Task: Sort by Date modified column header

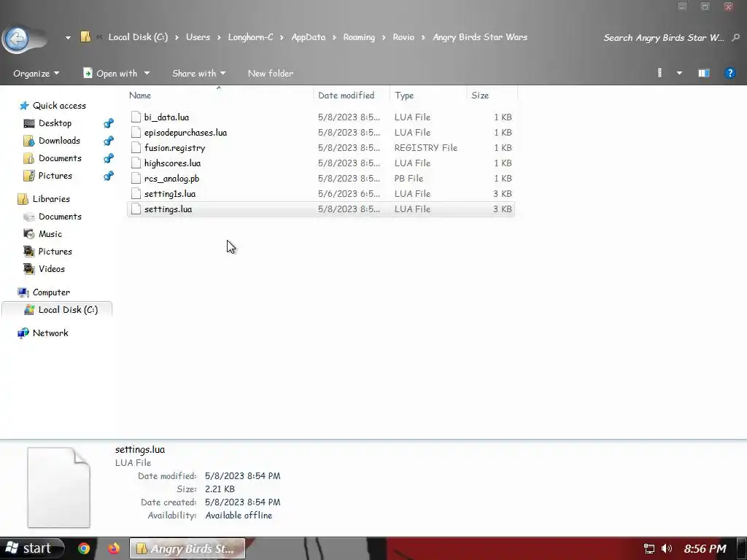Action: point(352,96)
